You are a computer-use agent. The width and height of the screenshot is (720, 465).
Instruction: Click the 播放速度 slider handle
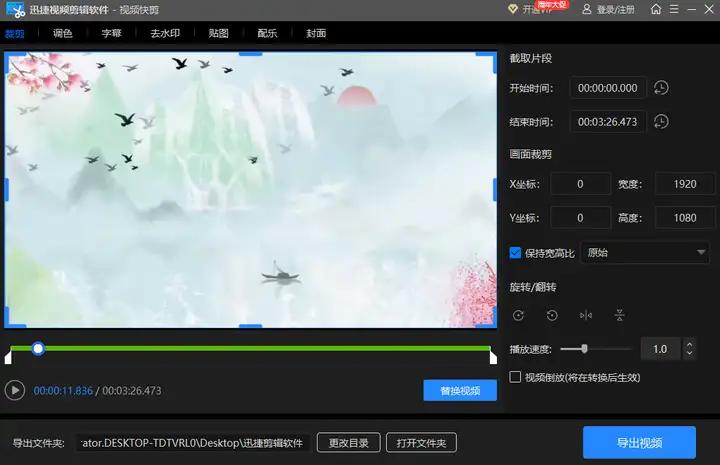(584, 349)
